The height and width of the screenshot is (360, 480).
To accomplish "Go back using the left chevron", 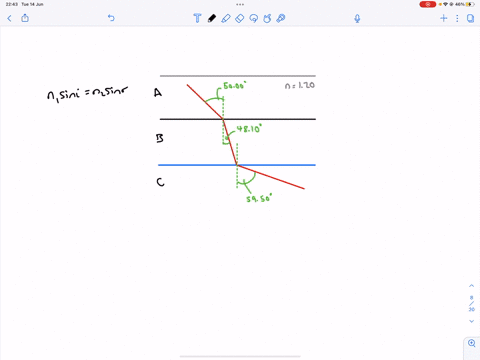I will click(x=9, y=18).
